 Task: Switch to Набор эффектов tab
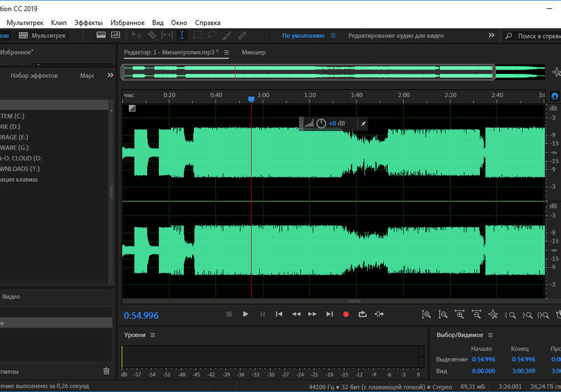(34, 76)
